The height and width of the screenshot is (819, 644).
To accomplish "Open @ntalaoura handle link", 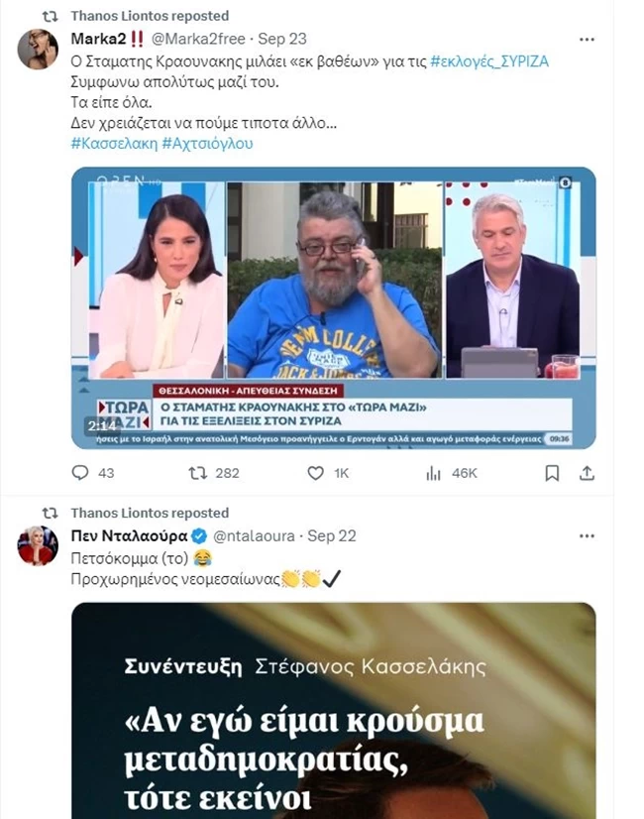I will pos(255,535).
